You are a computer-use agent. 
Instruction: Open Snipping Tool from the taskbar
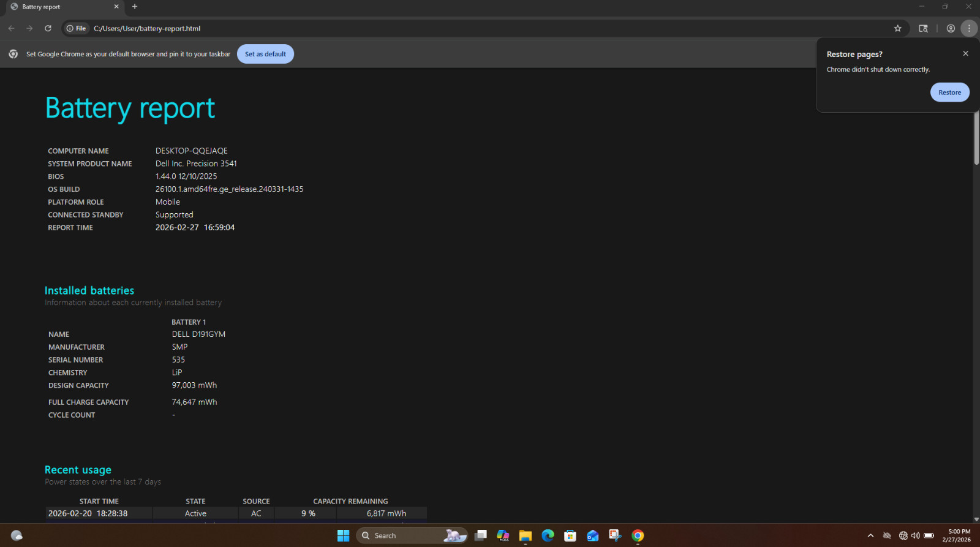click(615, 535)
